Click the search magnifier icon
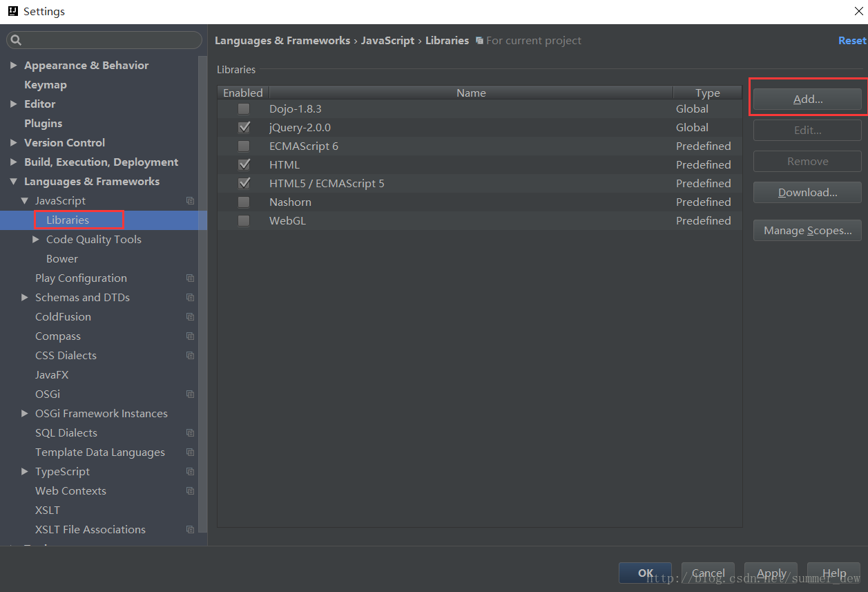The image size is (868, 592). tap(17, 40)
